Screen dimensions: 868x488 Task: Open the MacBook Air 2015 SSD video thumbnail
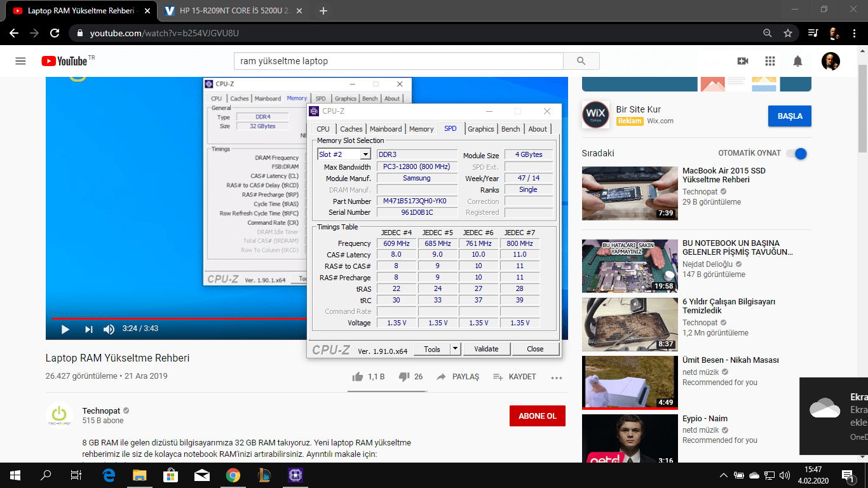coord(630,193)
